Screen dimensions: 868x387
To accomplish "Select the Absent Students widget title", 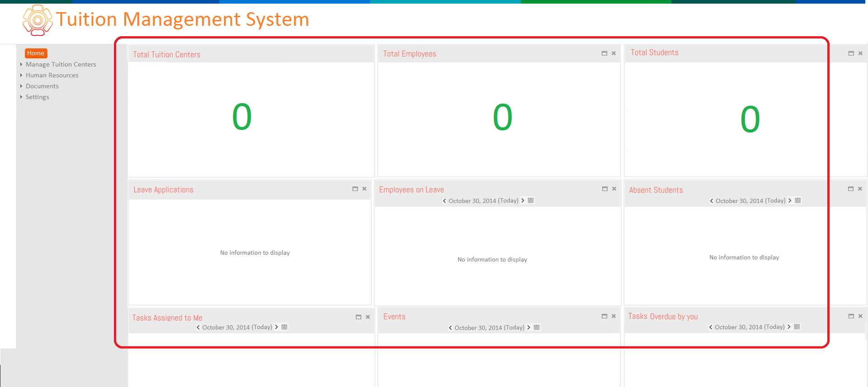I will tap(656, 190).
